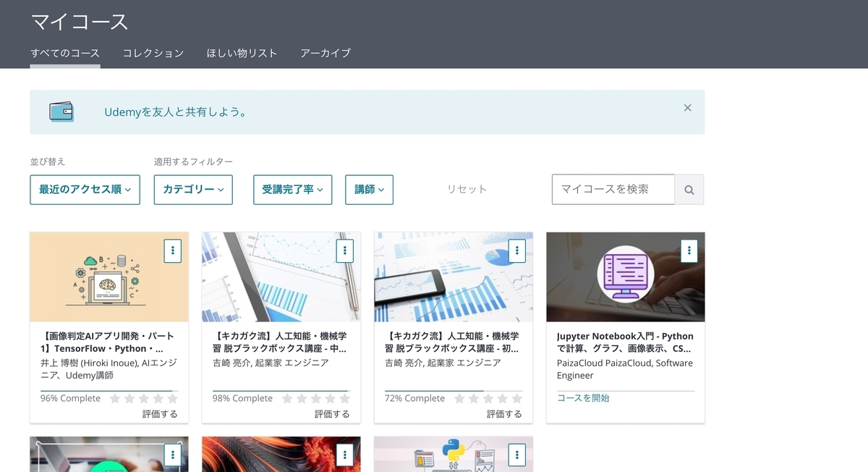
Task: Click Udemyを友人と共有しよう link
Action: pyautogui.click(x=176, y=112)
